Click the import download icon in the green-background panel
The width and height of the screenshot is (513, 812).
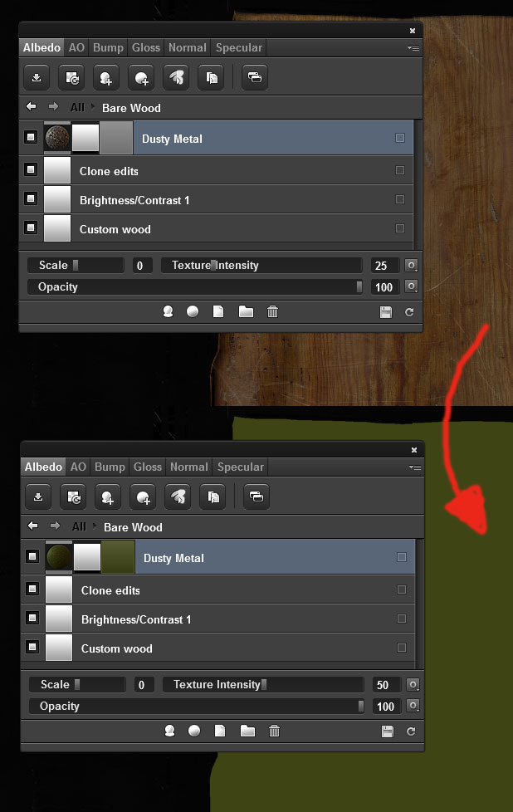point(38,497)
